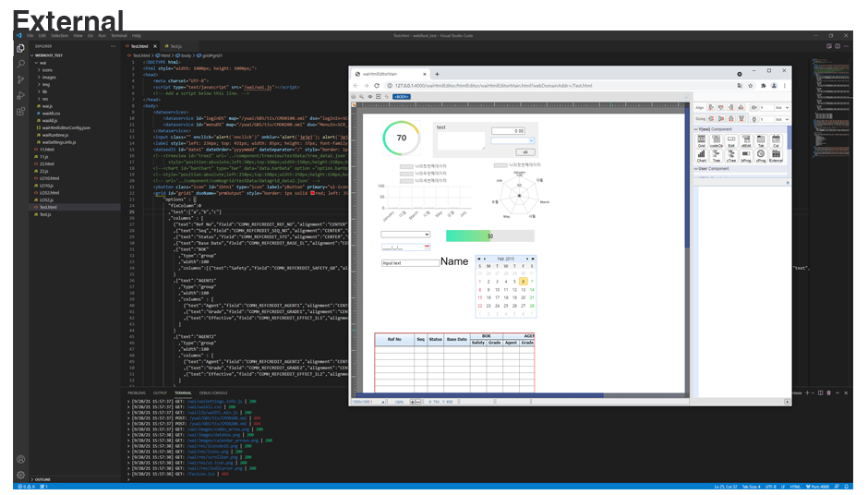This screenshot has height=495, width=868.
Task: Open the Source Control view
Action: click(20, 79)
